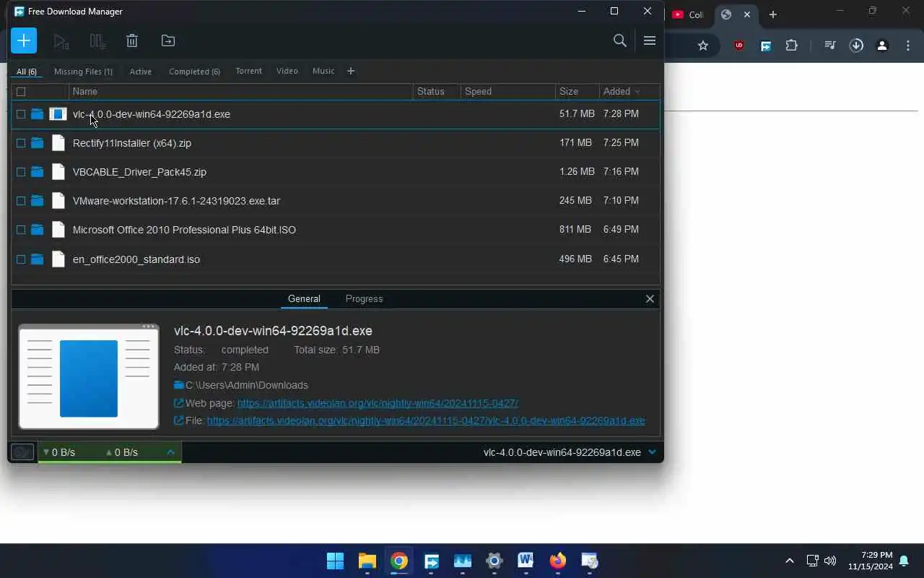Open the Web page videolan link
Viewport: 924px width, 578px height.
click(378, 403)
